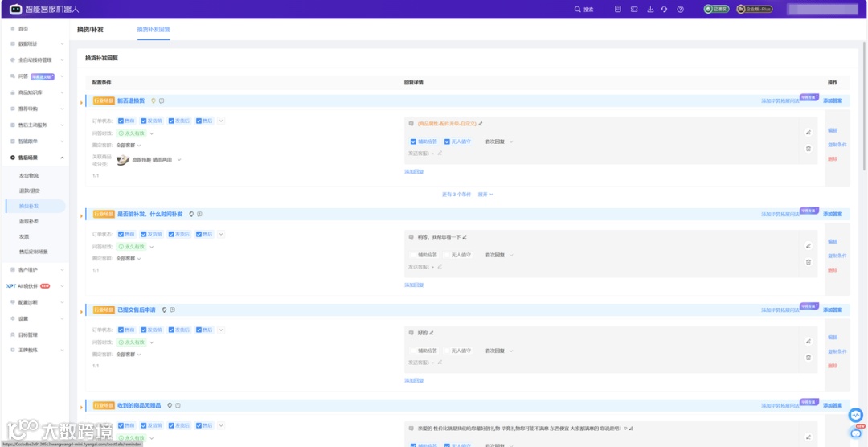The height and width of the screenshot is (447, 868).
Task: Uncheck 无人值守 in 能否退换货 reply
Action: [x=447, y=141]
